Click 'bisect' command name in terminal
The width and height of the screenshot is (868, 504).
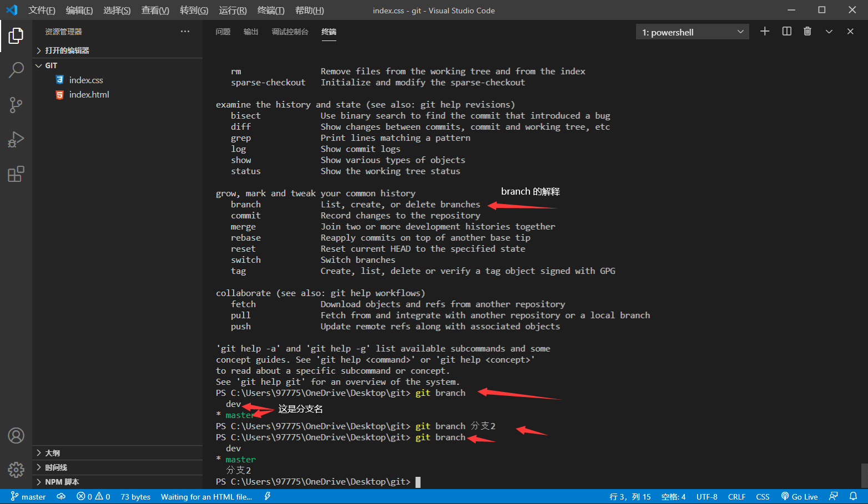[x=246, y=116]
